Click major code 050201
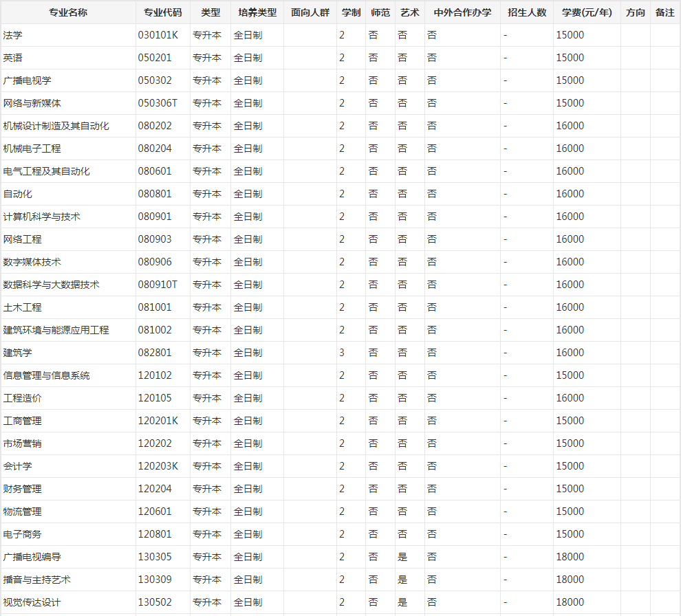This screenshot has width=681, height=616. coord(155,58)
